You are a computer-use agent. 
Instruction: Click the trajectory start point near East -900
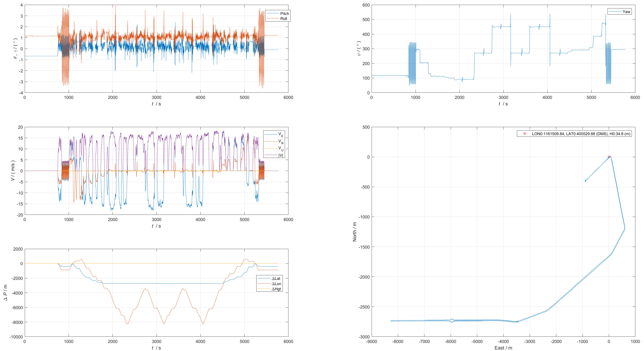coord(585,181)
